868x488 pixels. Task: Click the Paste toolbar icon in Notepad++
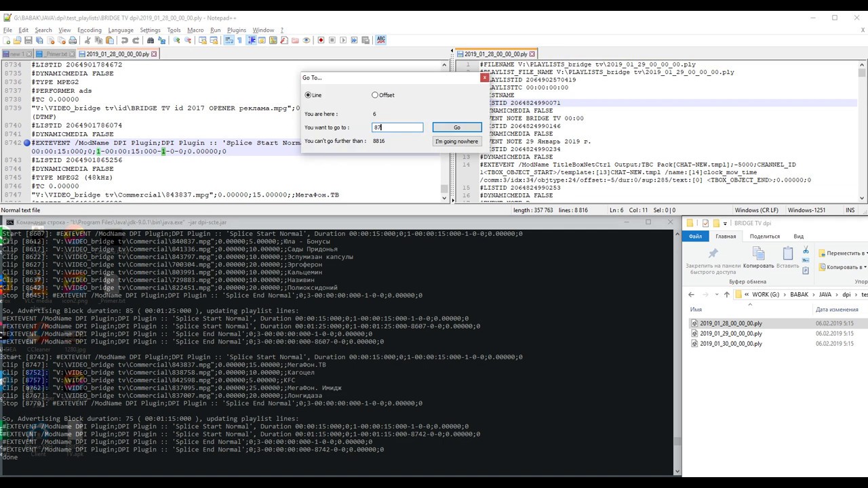pyautogui.click(x=110, y=40)
